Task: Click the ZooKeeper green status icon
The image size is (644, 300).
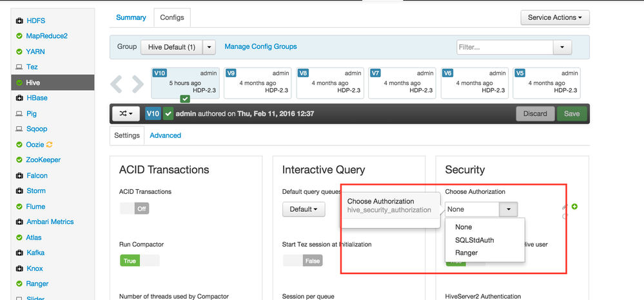Action: 19,160
